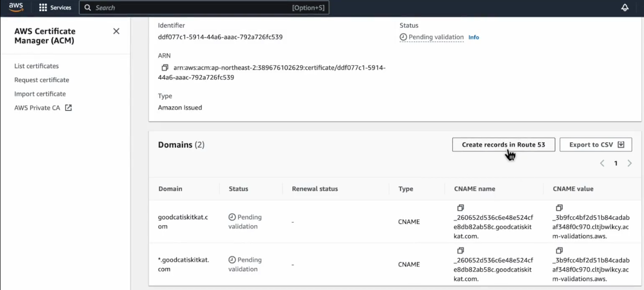Click the Status column header
Screen dimensions: 644x290
(238, 189)
